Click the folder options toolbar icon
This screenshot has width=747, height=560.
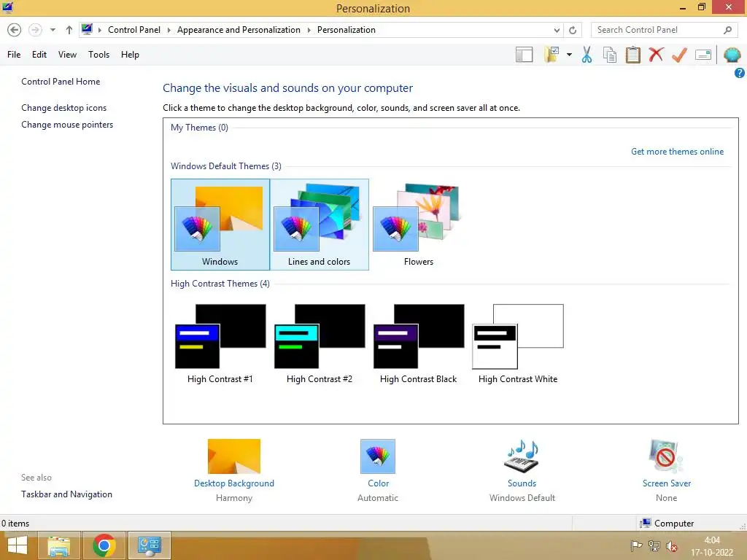coord(551,55)
